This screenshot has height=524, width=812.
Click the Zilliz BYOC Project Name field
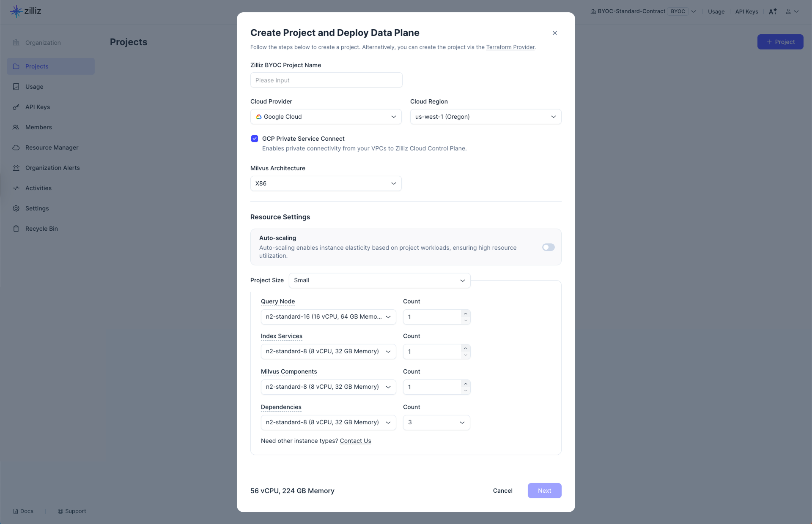tap(326, 80)
